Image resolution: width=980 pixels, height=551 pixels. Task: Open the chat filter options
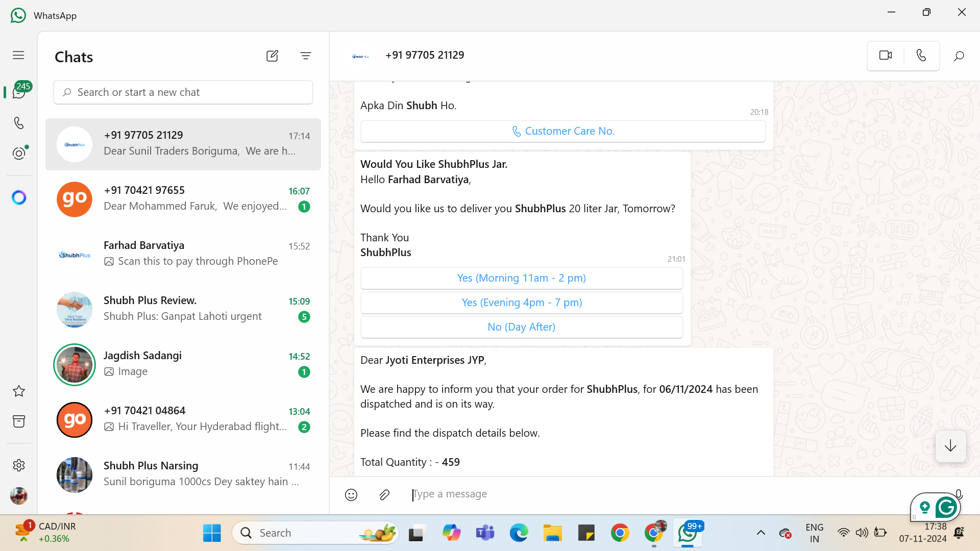tap(306, 56)
